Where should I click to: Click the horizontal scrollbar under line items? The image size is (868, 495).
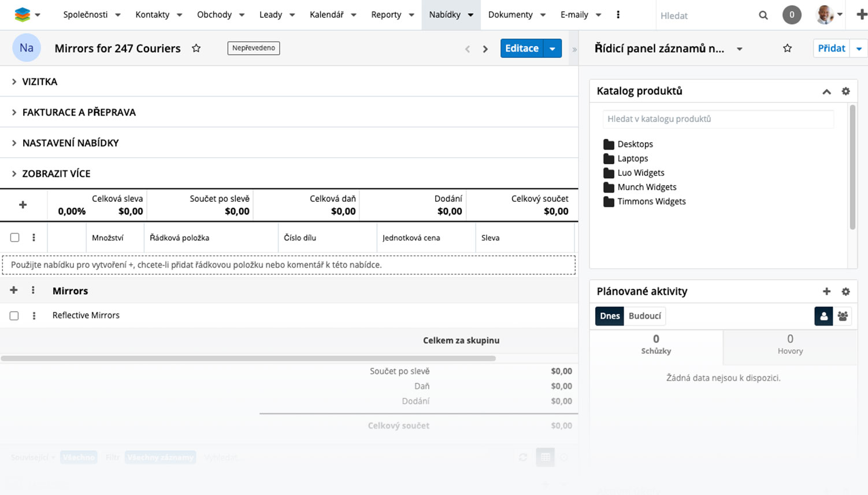[x=248, y=359]
